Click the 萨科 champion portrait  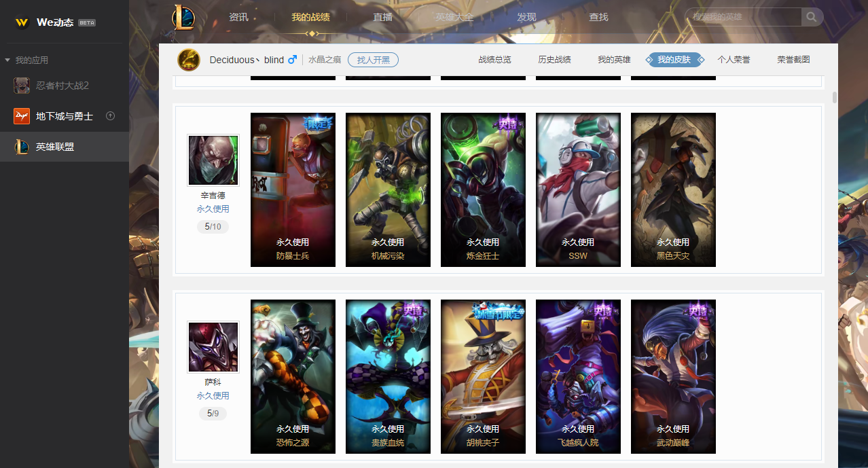coord(213,347)
